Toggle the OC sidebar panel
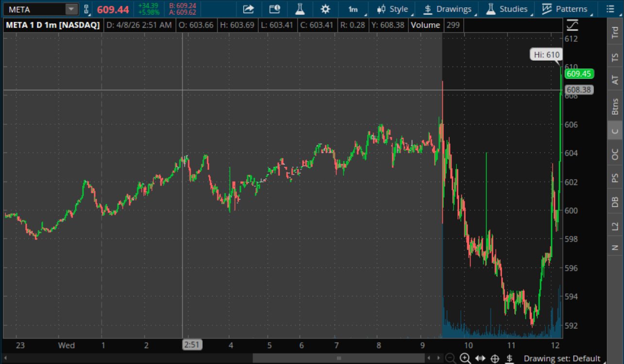The width and height of the screenshot is (624, 364). (x=615, y=153)
